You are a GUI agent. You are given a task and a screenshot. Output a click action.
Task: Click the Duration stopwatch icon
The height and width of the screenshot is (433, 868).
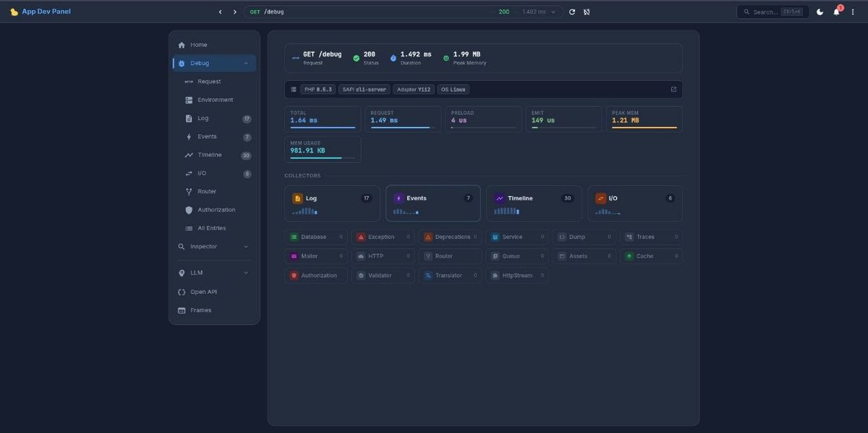tap(393, 58)
